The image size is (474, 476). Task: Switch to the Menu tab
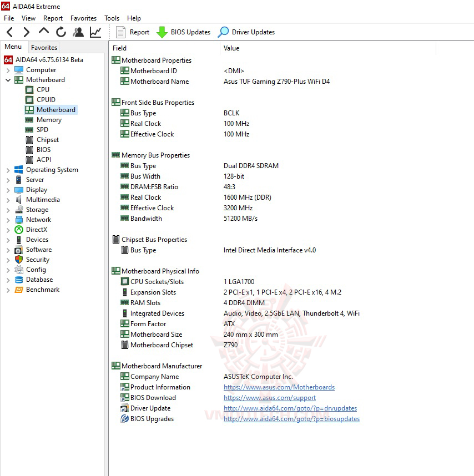point(13,47)
